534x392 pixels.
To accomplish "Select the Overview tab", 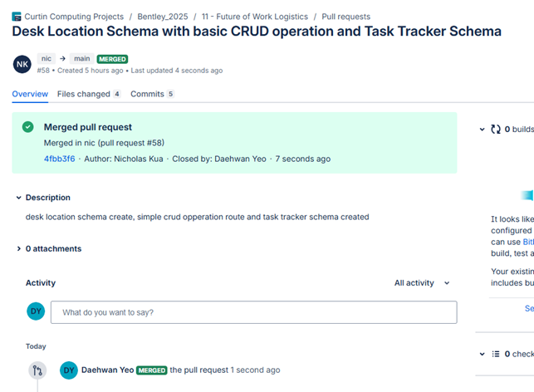I will [x=30, y=95].
